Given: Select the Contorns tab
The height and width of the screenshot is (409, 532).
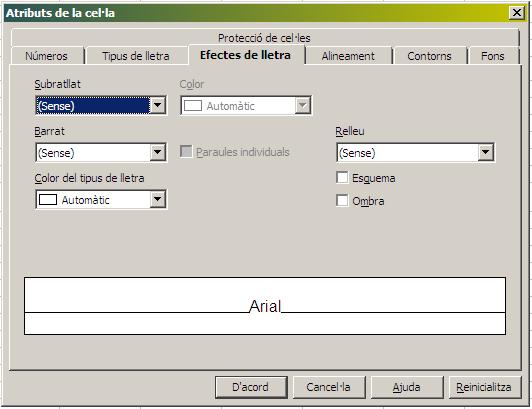Looking at the screenshot, I should [x=429, y=56].
